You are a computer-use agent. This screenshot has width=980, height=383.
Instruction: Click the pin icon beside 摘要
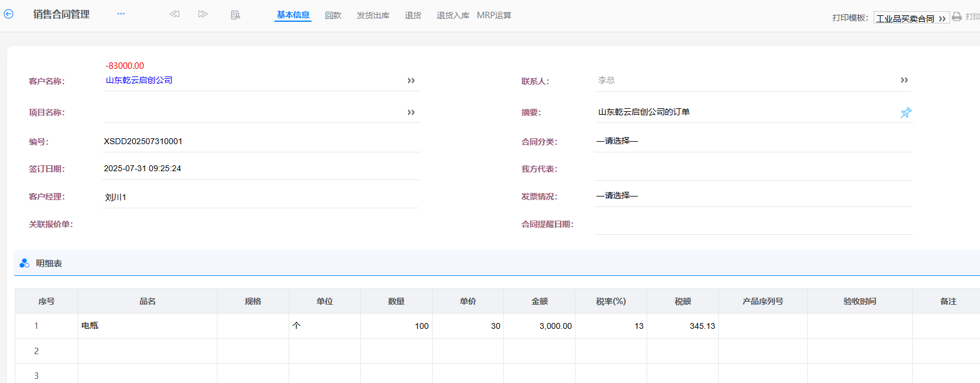click(x=906, y=112)
